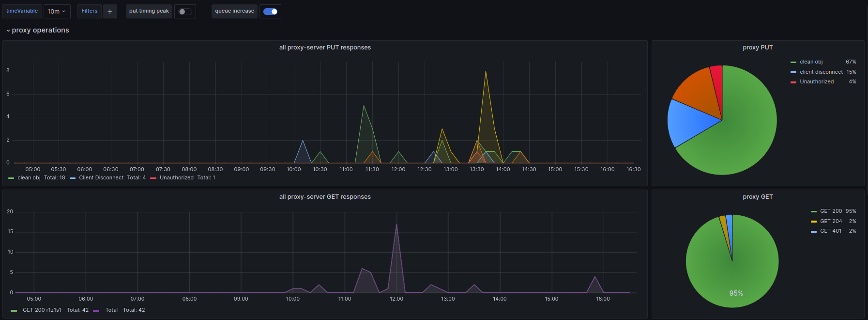868x320 pixels.
Task: Click the plus icon to add filter
Action: (x=110, y=11)
